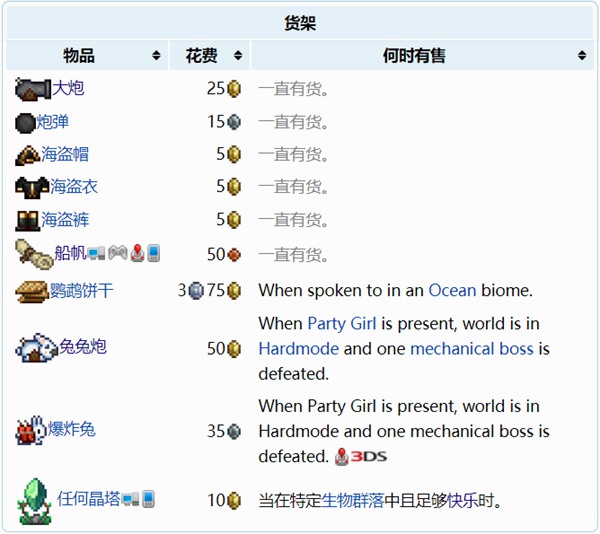Click the gold coin icon in 兔兔炮 row

234,349
